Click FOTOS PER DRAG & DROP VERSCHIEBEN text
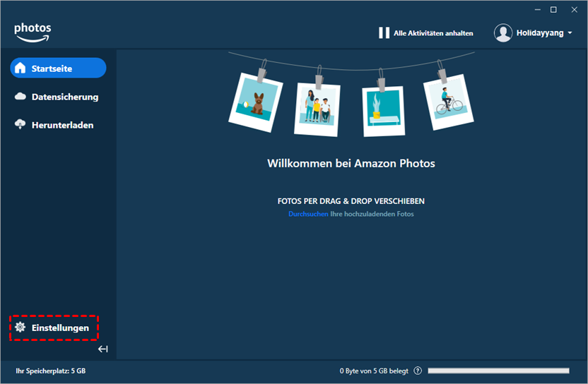The image size is (588, 384). pos(351,201)
